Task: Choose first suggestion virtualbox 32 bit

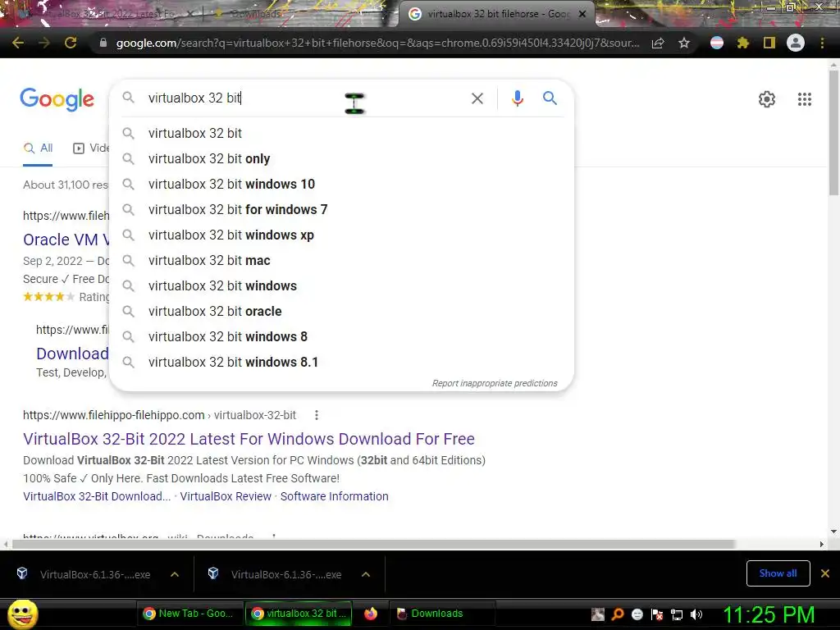Action: click(341, 134)
